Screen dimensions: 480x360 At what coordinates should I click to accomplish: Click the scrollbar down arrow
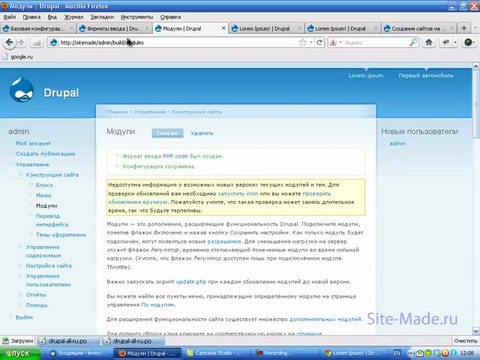click(x=476, y=331)
